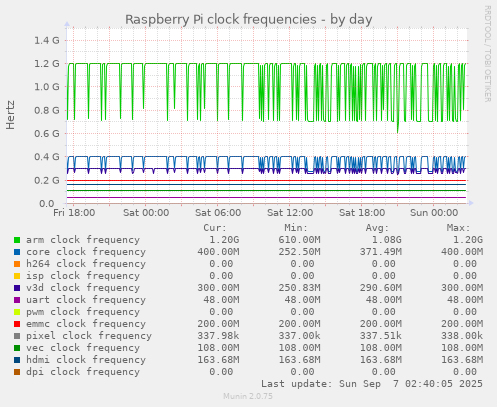
Task: Click the Max: column header
Action: (458, 228)
